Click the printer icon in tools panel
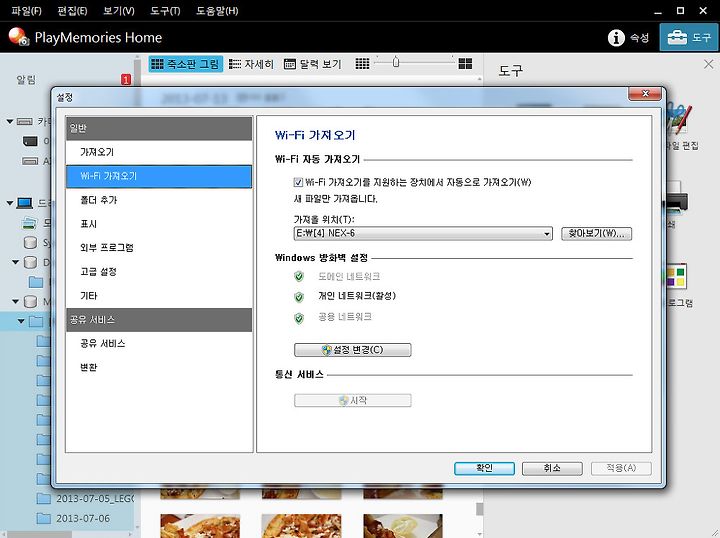Viewport: 720px width, 538px height. pos(677,198)
